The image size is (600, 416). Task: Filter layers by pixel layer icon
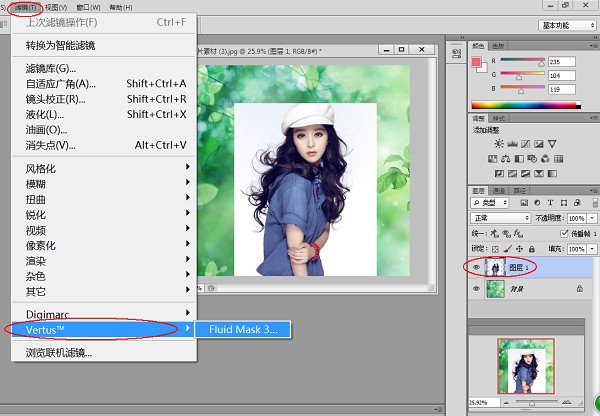(524, 203)
